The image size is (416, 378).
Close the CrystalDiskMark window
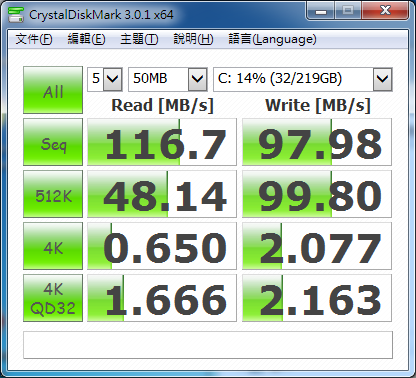385,11
